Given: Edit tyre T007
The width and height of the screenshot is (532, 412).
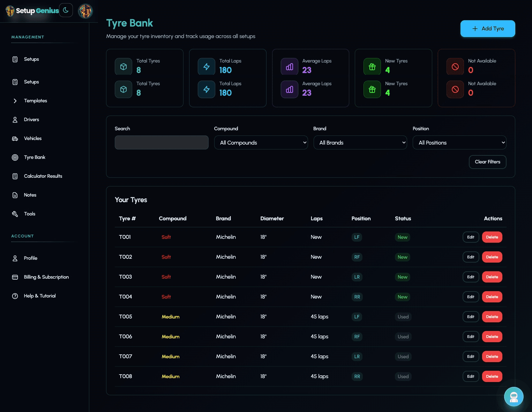Looking at the screenshot, I should tap(471, 356).
